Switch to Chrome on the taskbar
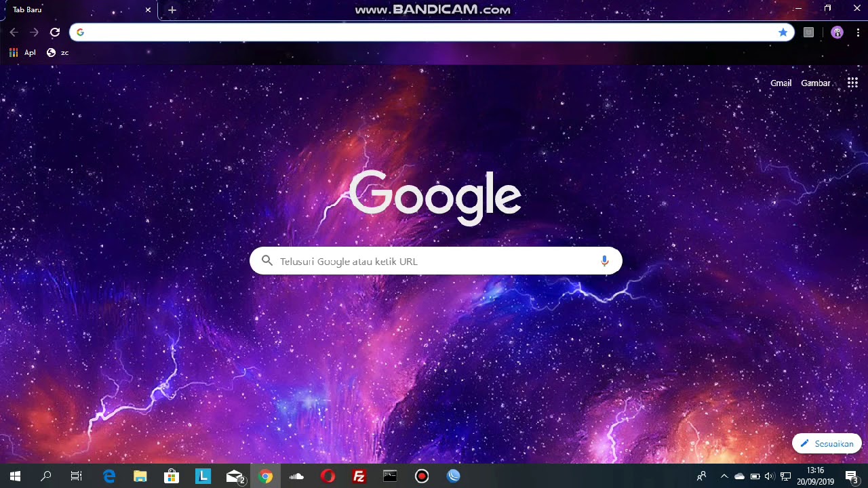 point(265,476)
